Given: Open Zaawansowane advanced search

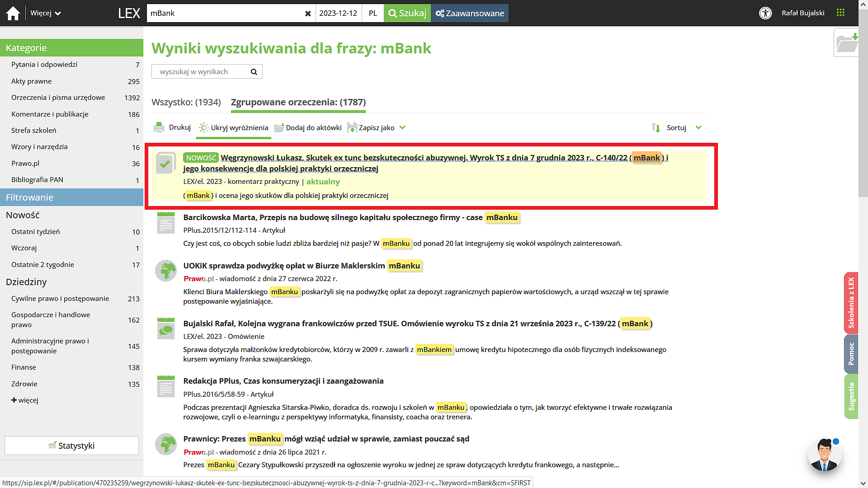Looking at the screenshot, I should 470,13.
